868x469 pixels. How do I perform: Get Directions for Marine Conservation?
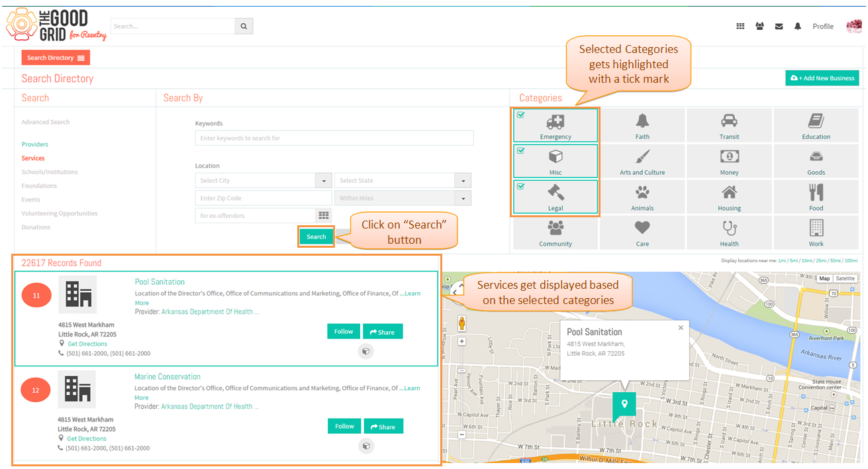pyautogui.click(x=86, y=439)
